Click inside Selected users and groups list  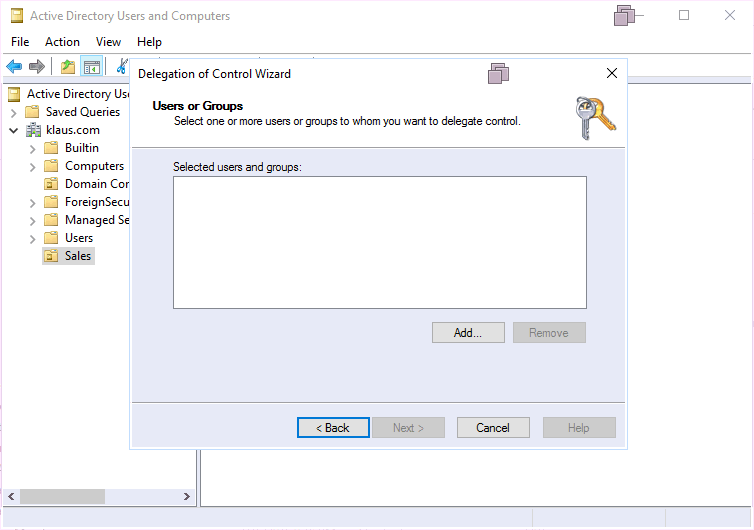(x=379, y=242)
